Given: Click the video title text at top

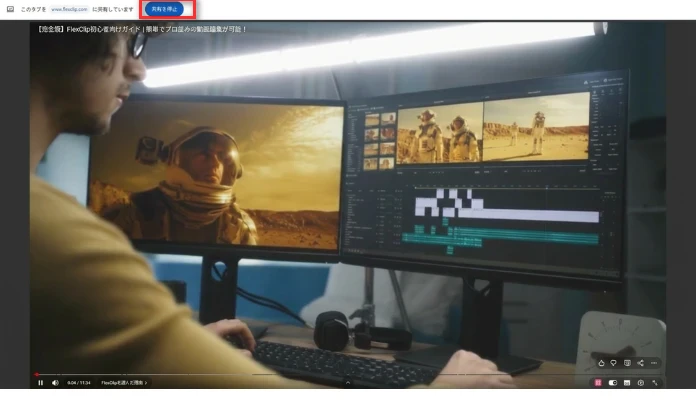Looking at the screenshot, I should (x=142, y=29).
